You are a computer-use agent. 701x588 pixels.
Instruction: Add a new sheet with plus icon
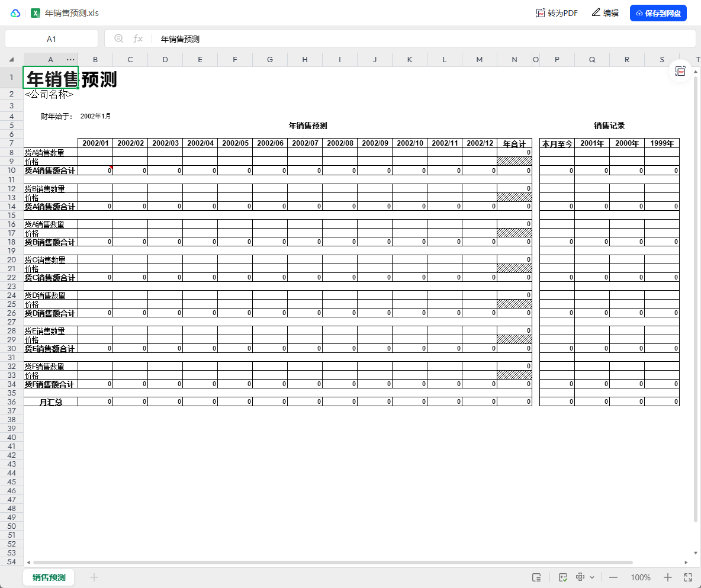point(94,577)
